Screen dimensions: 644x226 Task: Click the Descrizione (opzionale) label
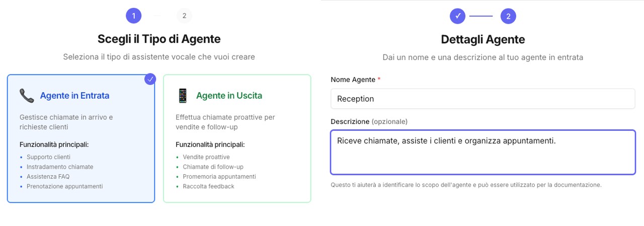(369, 121)
